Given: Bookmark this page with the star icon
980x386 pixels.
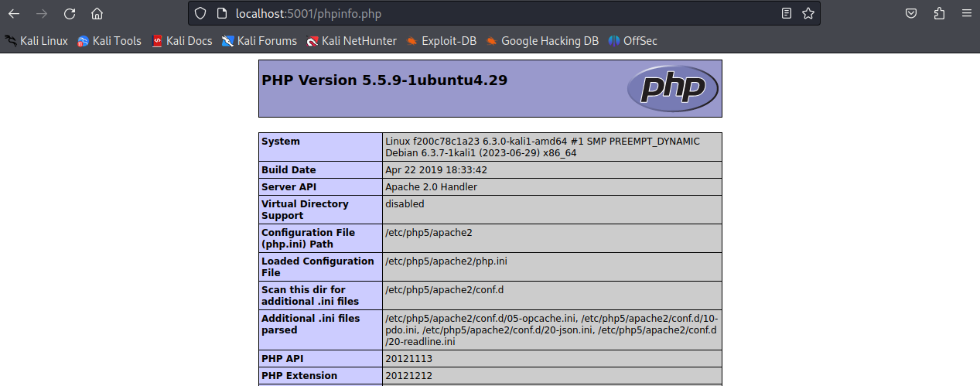Looking at the screenshot, I should pos(808,13).
